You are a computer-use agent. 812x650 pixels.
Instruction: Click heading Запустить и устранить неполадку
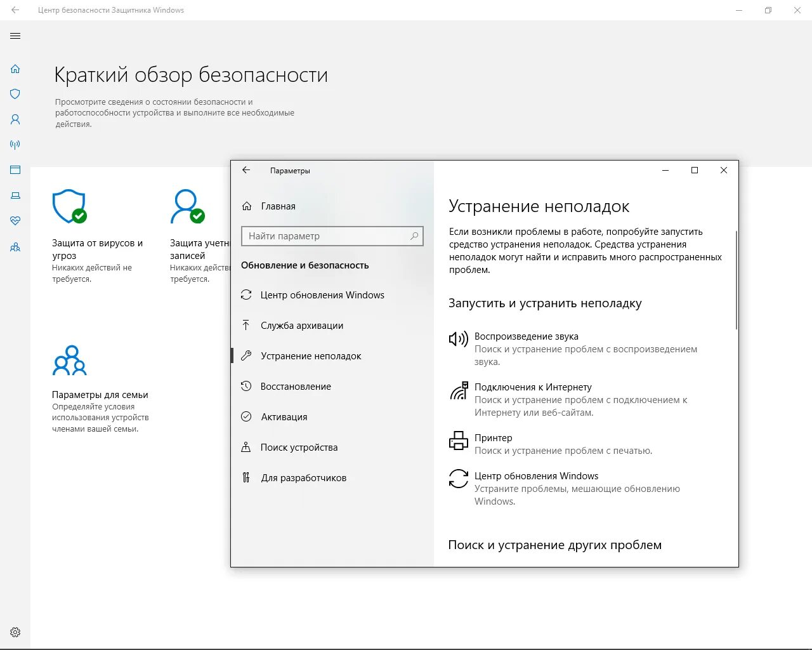(x=545, y=303)
